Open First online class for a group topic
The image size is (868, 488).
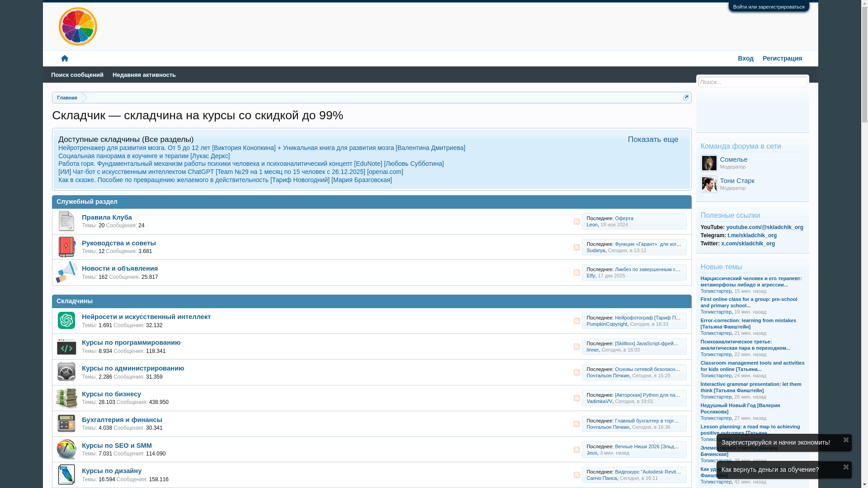click(x=749, y=302)
